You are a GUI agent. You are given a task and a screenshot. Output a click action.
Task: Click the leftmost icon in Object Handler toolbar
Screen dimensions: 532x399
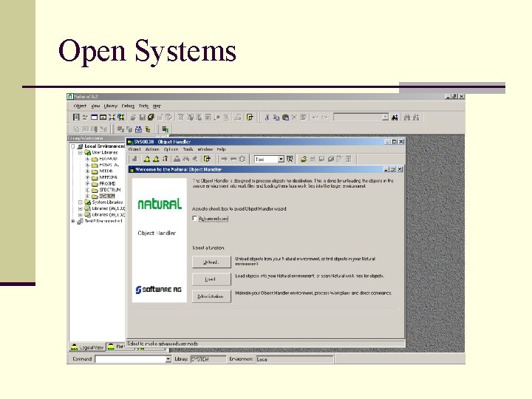pos(134,159)
